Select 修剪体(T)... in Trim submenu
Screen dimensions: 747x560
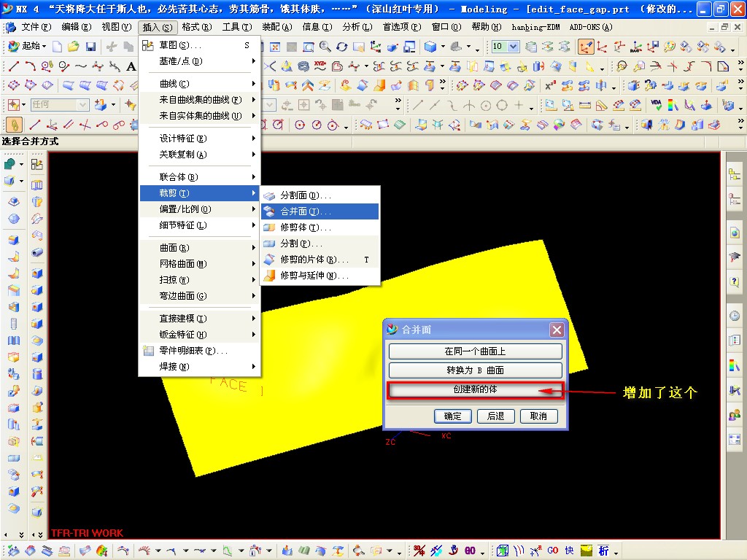click(x=320, y=227)
